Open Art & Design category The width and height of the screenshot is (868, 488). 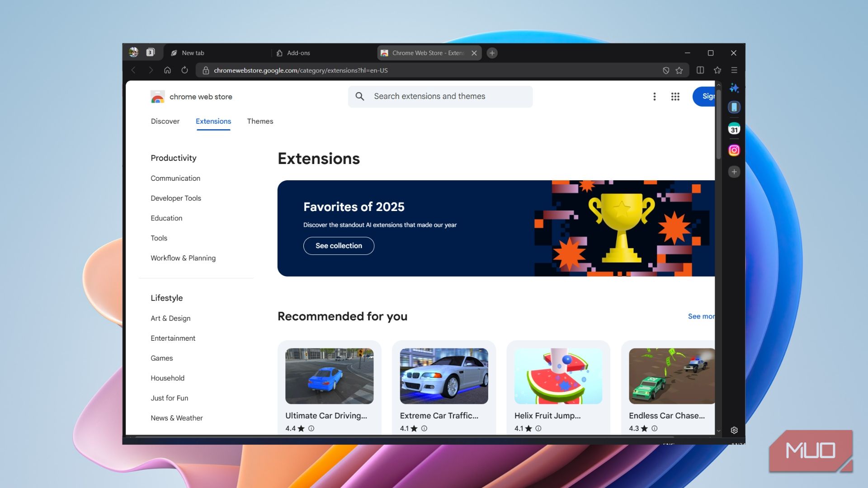170,318
